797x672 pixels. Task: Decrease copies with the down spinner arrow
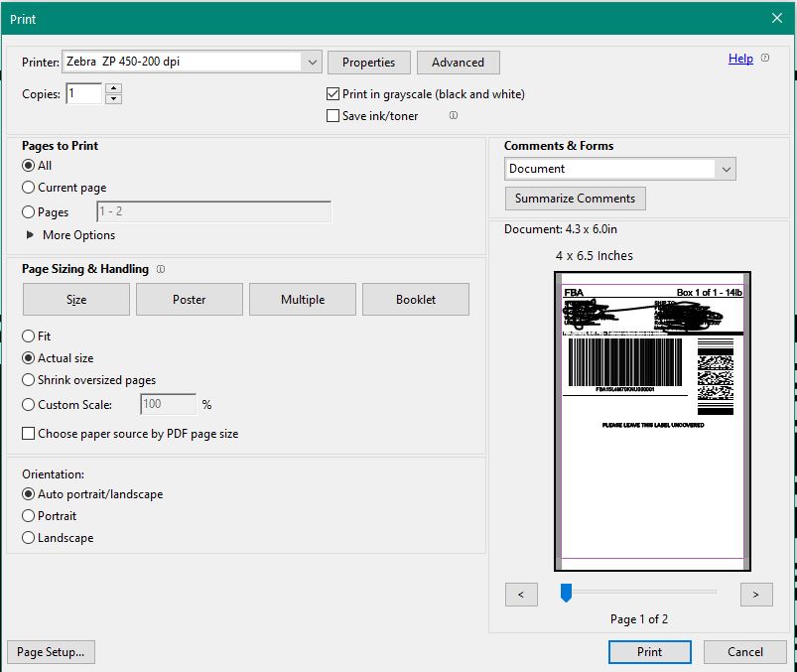point(113,99)
